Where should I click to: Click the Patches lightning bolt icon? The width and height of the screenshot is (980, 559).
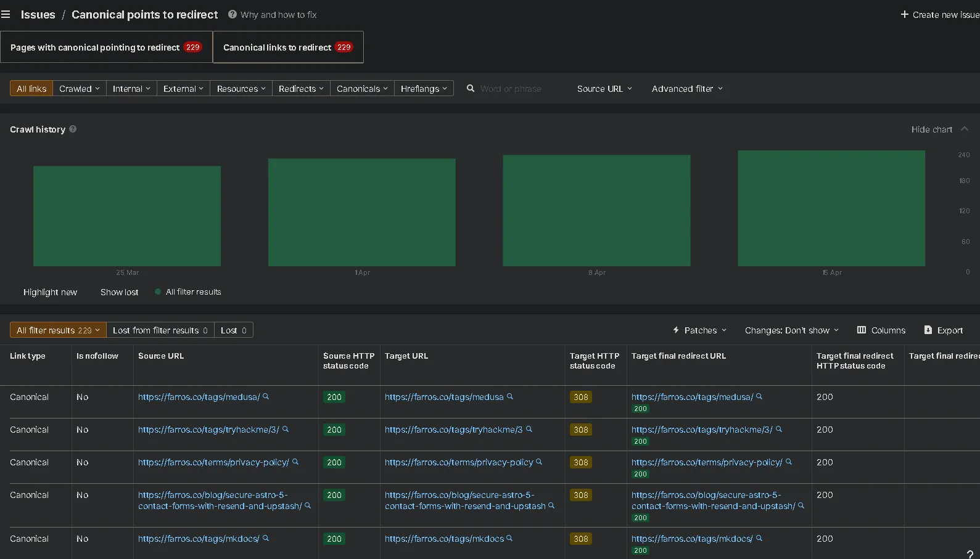[676, 330]
